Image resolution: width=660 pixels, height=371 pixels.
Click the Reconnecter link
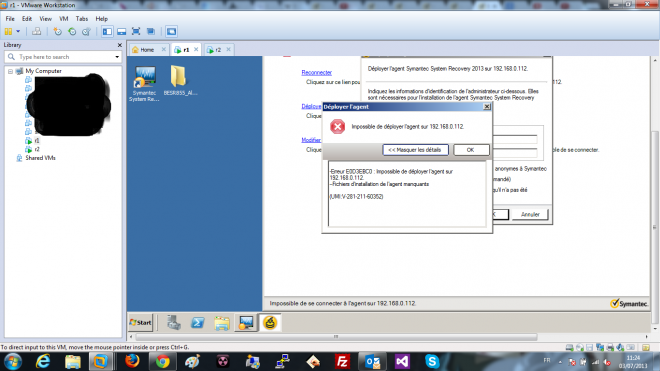tap(317, 72)
